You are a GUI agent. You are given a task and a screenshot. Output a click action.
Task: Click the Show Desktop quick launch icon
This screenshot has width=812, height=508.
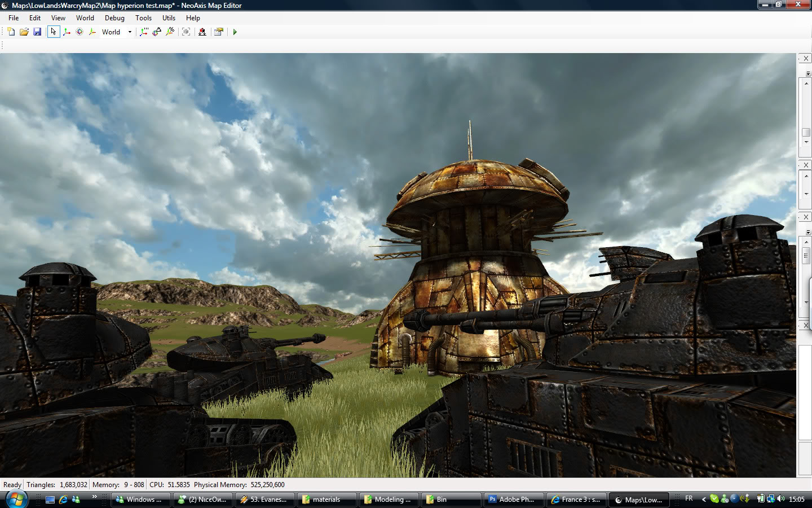(50, 500)
